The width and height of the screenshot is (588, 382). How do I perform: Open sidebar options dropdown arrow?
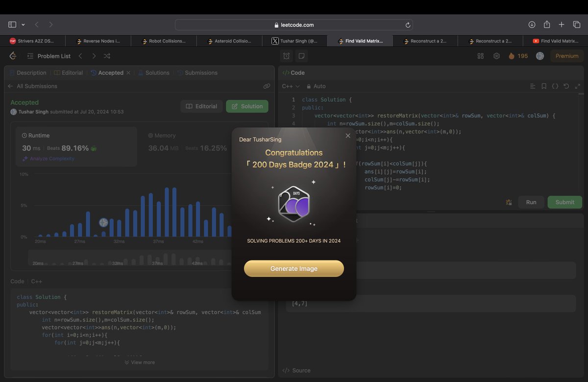[23, 24]
